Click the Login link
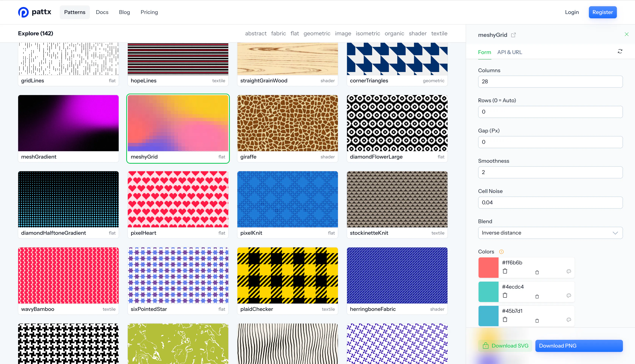The width and height of the screenshot is (635, 364). 572,12
